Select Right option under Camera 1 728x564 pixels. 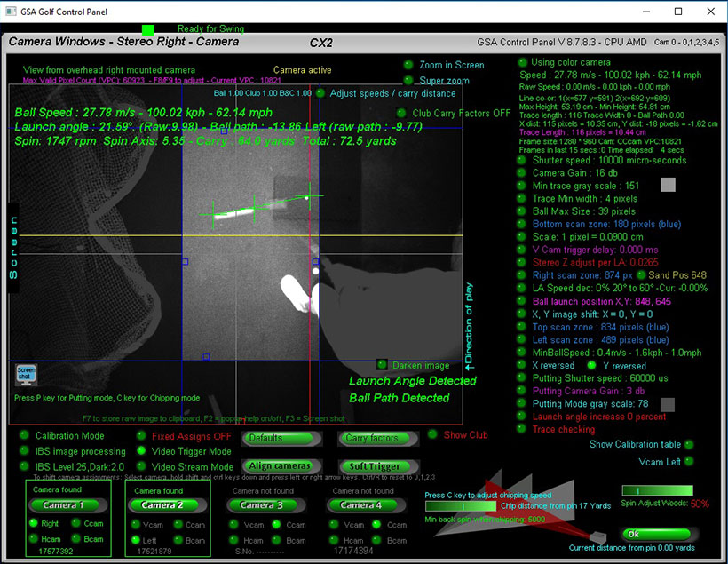pyautogui.click(x=34, y=523)
